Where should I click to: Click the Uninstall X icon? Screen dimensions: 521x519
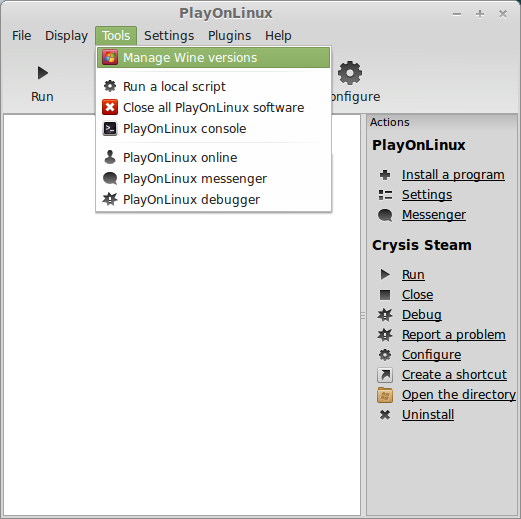[x=385, y=415]
